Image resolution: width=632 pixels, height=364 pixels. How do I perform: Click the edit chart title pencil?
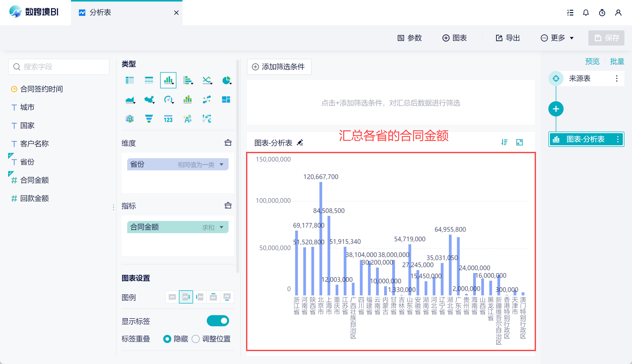[x=300, y=143]
